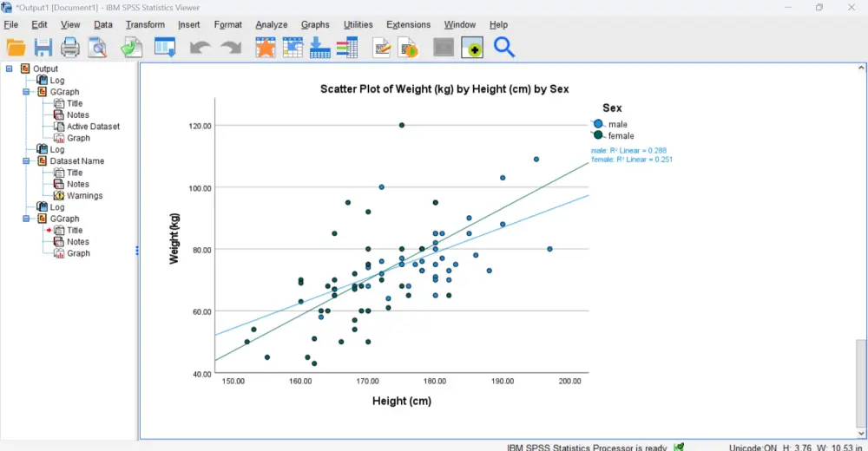This screenshot has height=451, width=868.
Task: Click 'female: R² Linear = 0.251' label
Action: point(632,160)
